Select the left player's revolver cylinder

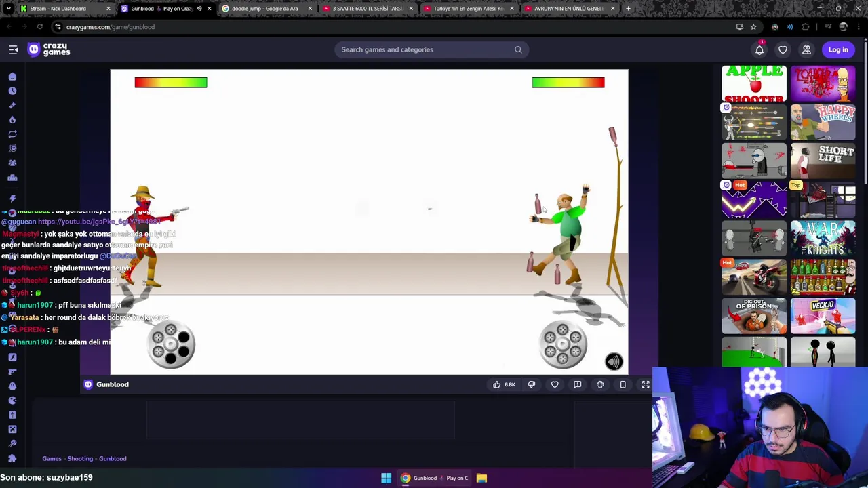click(x=171, y=343)
